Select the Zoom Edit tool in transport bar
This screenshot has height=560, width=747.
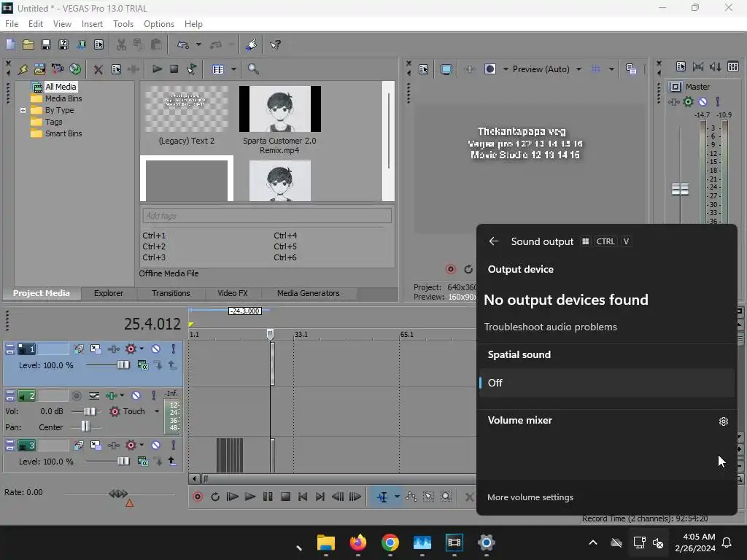point(446,497)
